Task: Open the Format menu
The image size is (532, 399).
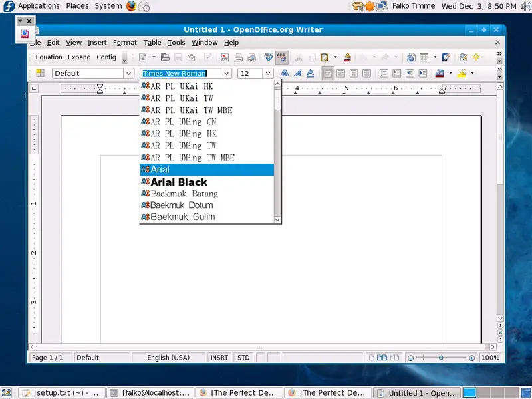Action: coord(125,43)
